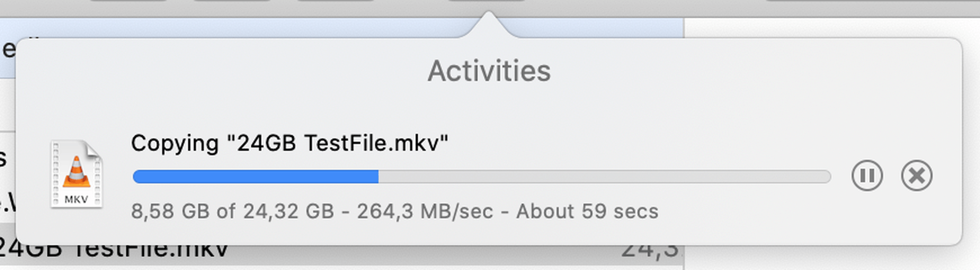980x270 pixels.
Task: Click the "About 59 secs" time estimate
Action: click(x=587, y=211)
